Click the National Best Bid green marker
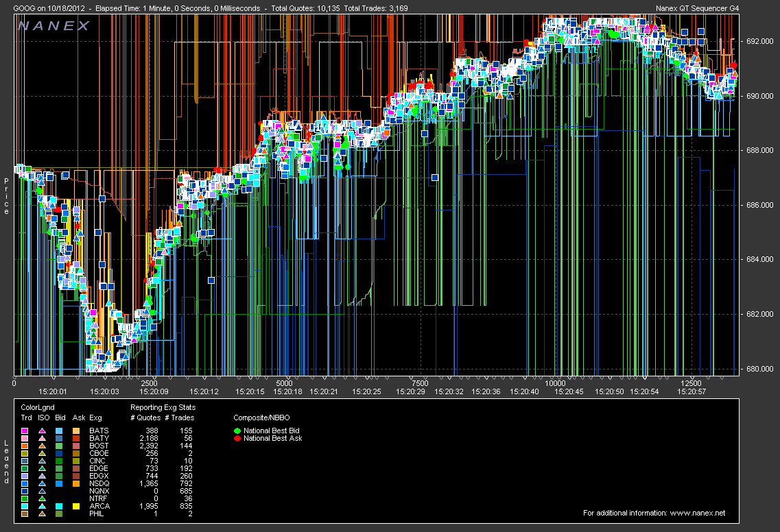The height and width of the screenshot is (532, 780). [237, 431]
